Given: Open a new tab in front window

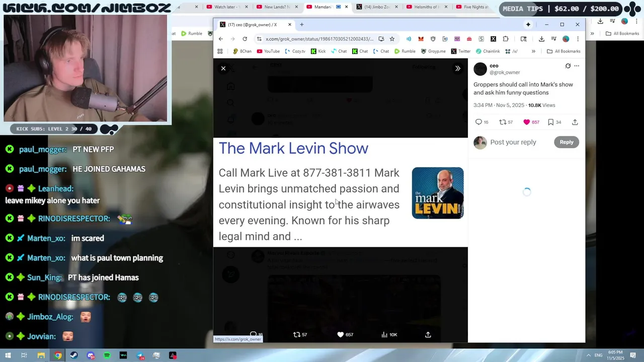Looking at the screenshot, I should (x=302, y=24).
